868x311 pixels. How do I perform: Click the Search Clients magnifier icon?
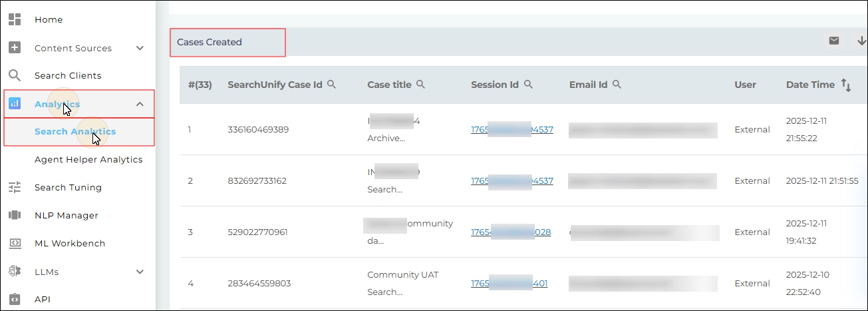15,75
